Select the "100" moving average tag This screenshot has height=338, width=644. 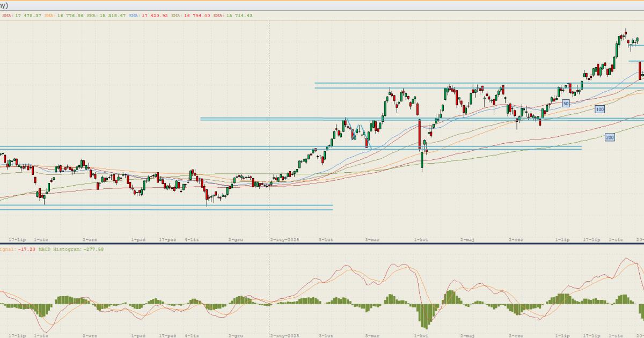599,109
